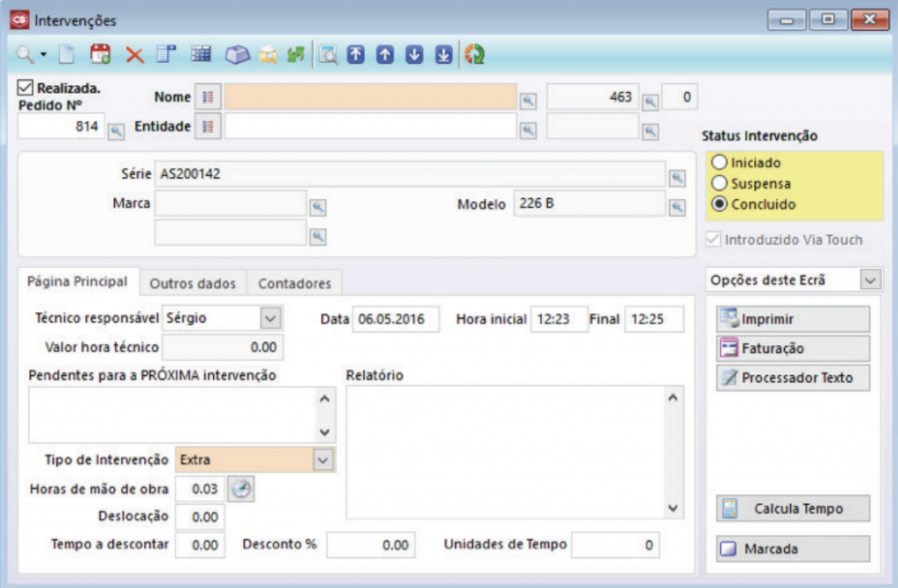Click up arrow of Pendentes box scrollbar
This screenshot has height=588, width=898.
(324, 399)
